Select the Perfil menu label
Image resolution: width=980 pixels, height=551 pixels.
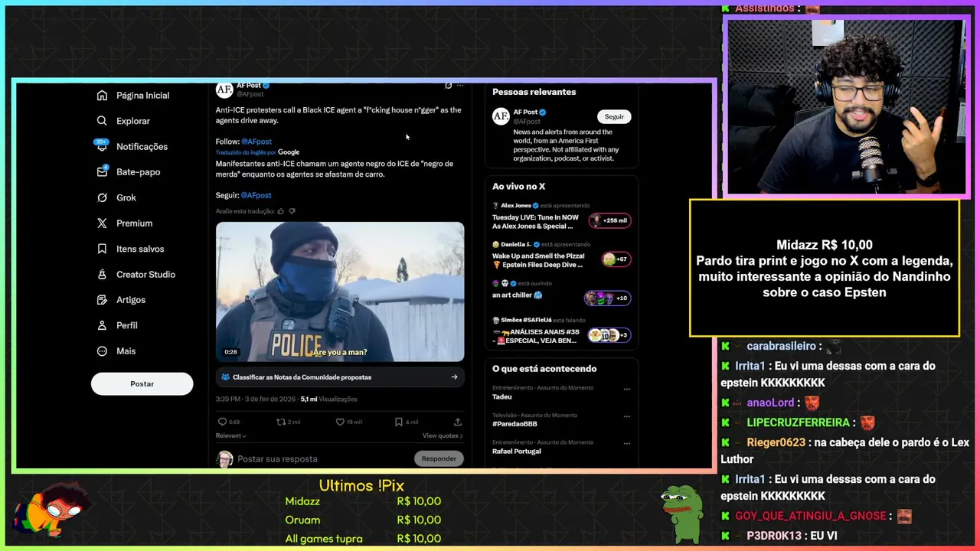click(x=127, y=325)
